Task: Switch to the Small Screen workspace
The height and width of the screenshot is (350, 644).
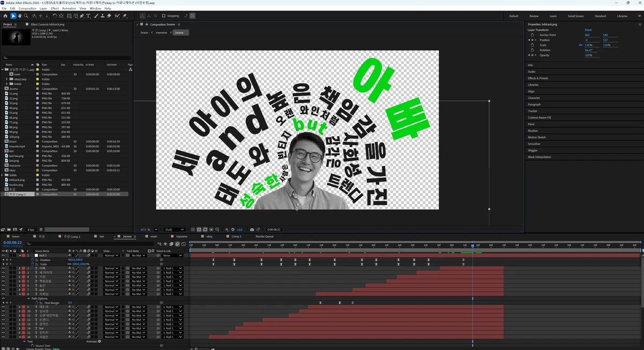Action: [x=576, y=16]
